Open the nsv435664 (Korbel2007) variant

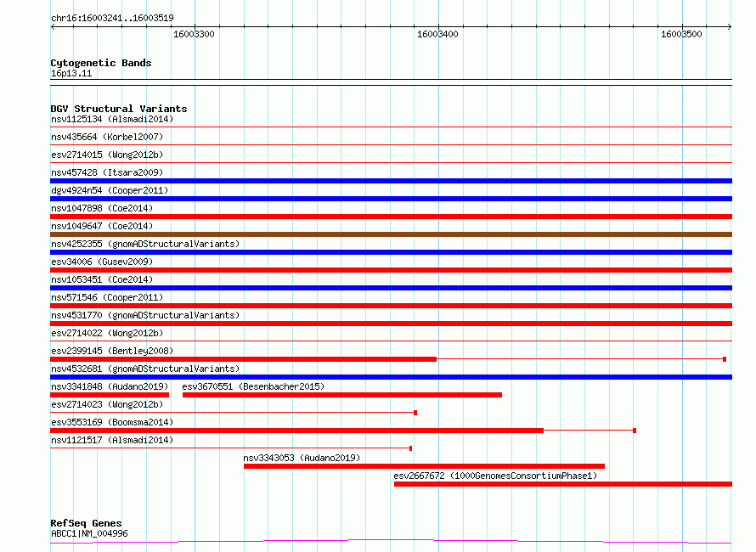point(107,137)
